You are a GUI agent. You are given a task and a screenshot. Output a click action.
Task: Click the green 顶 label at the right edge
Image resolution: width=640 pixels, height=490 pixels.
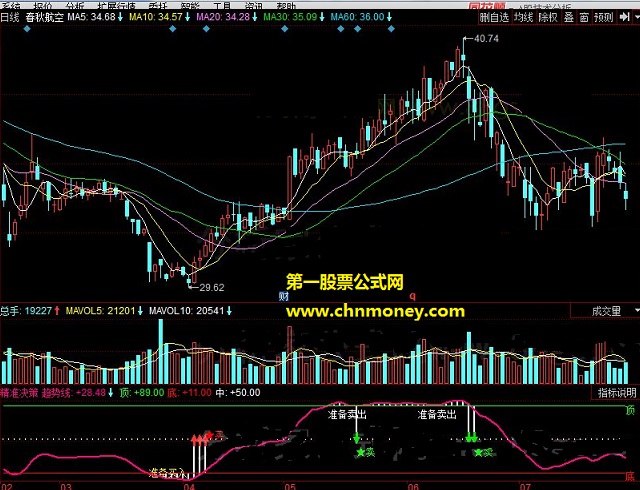coord(631,411)
